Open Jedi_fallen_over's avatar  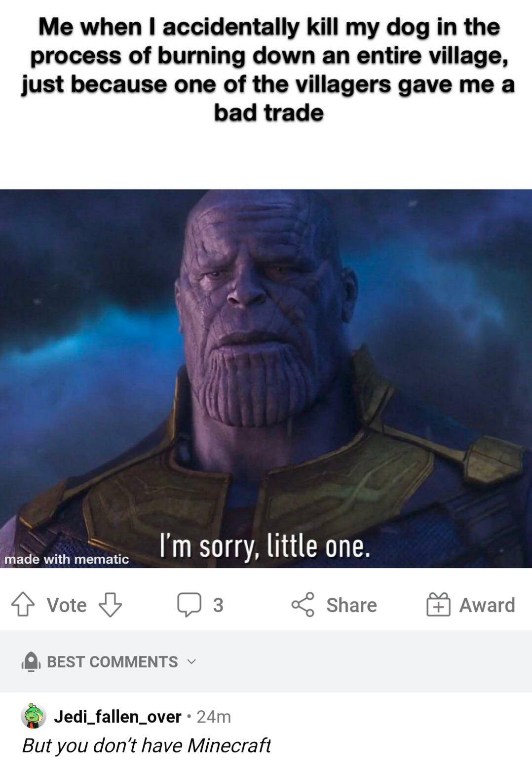(33, 716)
